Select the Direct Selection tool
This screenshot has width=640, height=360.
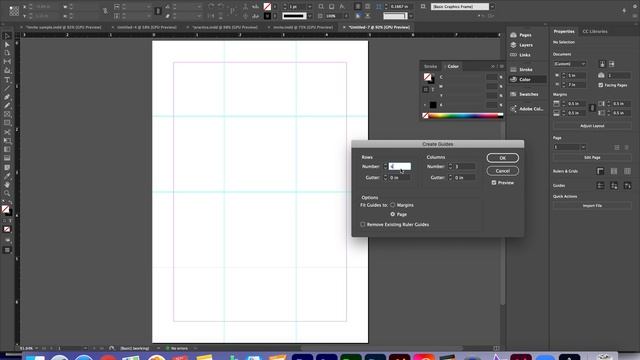[7, 44]
